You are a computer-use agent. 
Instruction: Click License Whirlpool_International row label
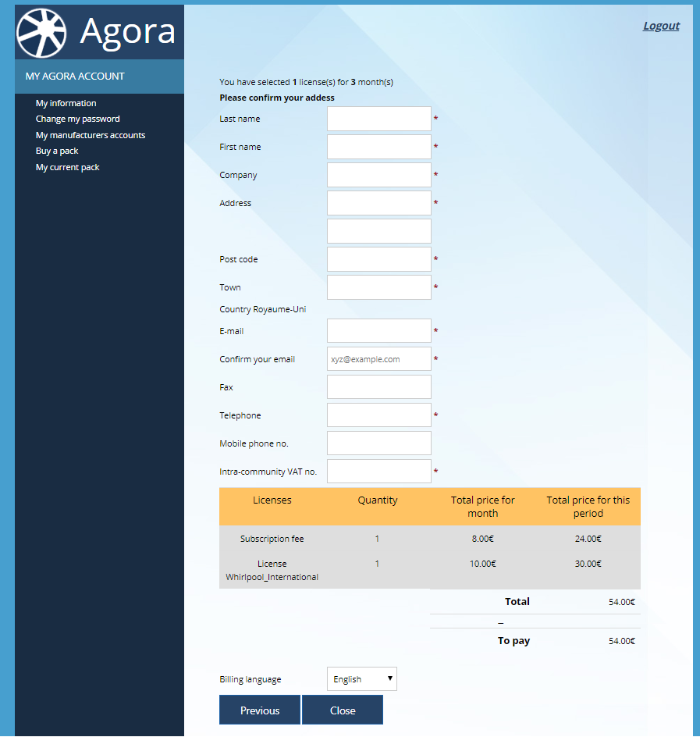coord(272,570)
